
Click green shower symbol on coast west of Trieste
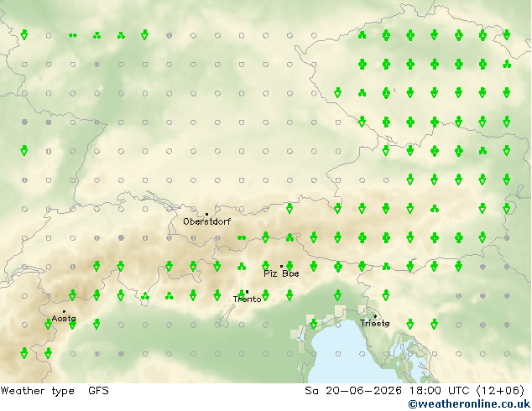(x=314, y=325)
